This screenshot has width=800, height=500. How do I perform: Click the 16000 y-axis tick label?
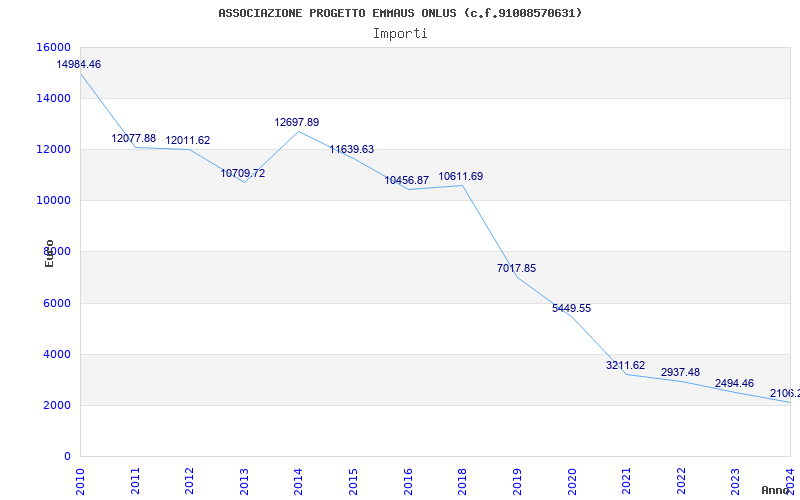(54, 47)
